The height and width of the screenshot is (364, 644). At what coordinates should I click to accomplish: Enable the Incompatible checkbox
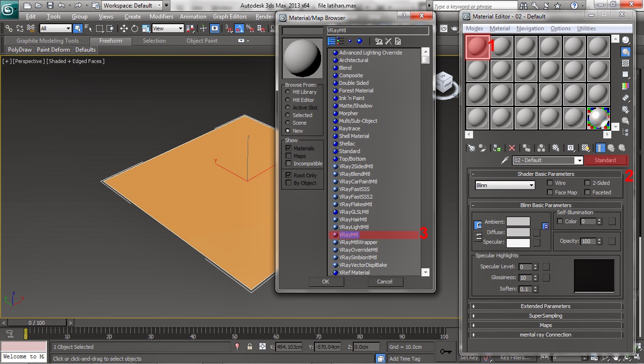pyautogui.click(x=288, y=164)
